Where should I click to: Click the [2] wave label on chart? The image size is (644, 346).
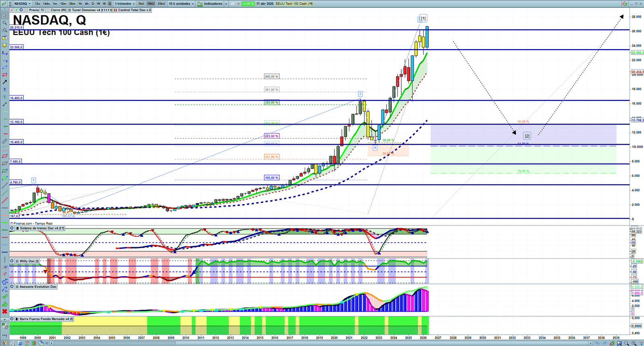[527, 136]
